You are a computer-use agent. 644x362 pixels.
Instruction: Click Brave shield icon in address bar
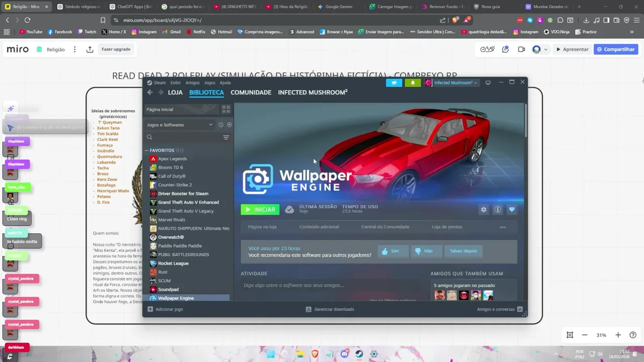455,20
